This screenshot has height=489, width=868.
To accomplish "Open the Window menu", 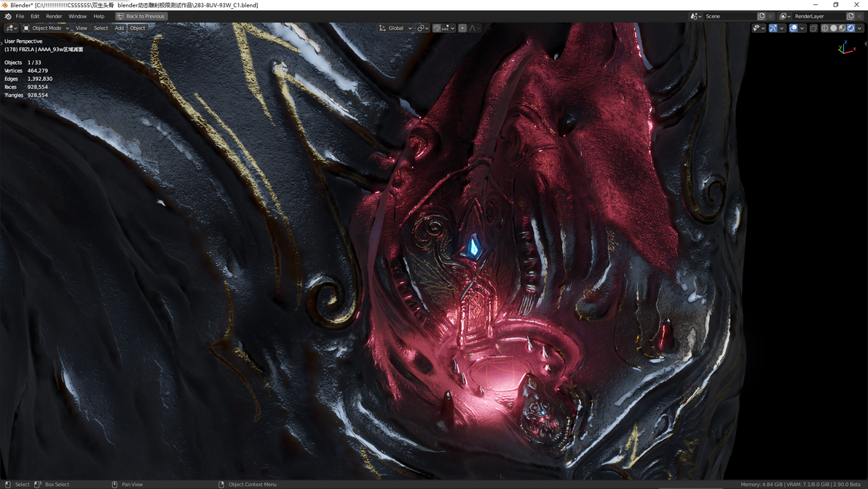I will tap(77, 16).
